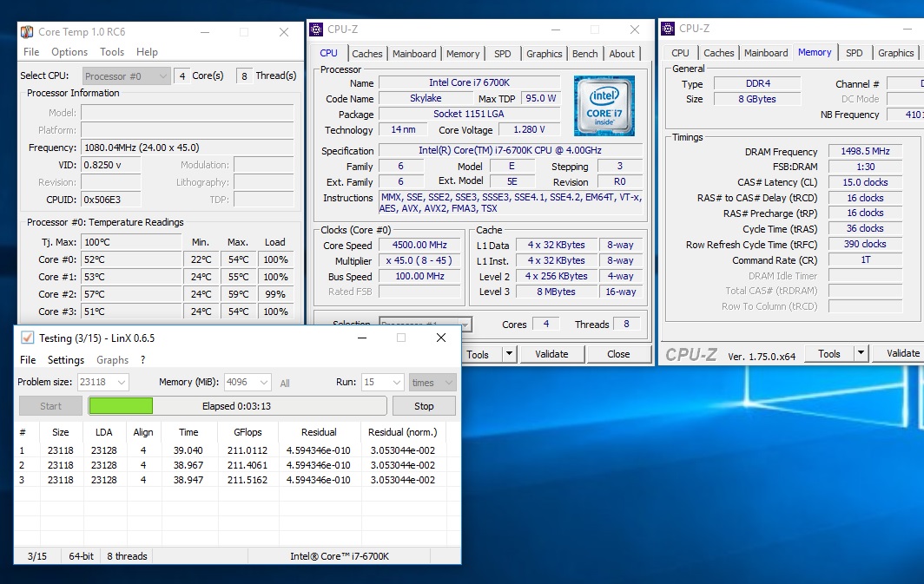Switch to Bench tab in CPU-Z
924x584 pixels.
(x=584, y=54)
